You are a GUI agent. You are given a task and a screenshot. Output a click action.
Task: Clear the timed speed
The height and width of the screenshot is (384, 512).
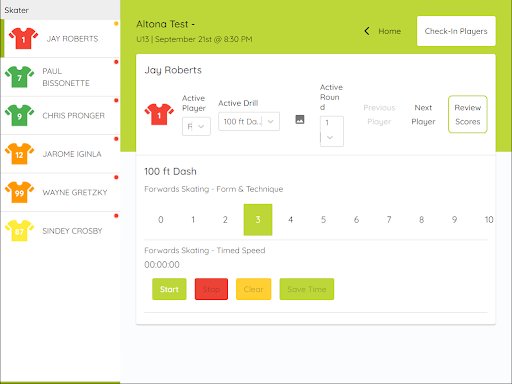tap(253, 289)
